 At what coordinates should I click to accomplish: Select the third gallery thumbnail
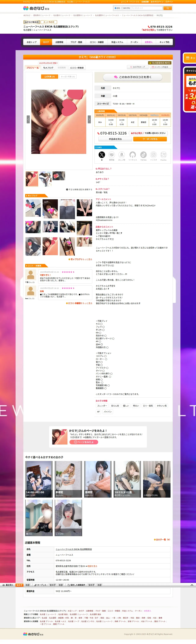coord(59,176)
